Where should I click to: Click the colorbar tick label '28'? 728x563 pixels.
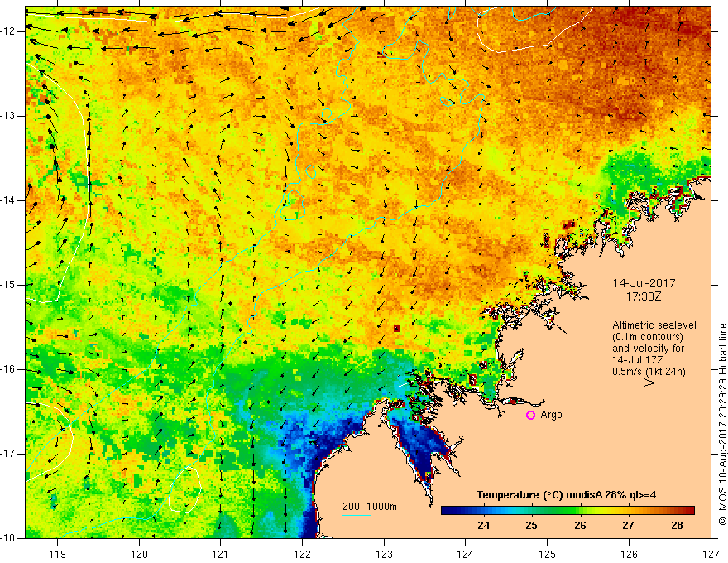[x=677, y=526]
